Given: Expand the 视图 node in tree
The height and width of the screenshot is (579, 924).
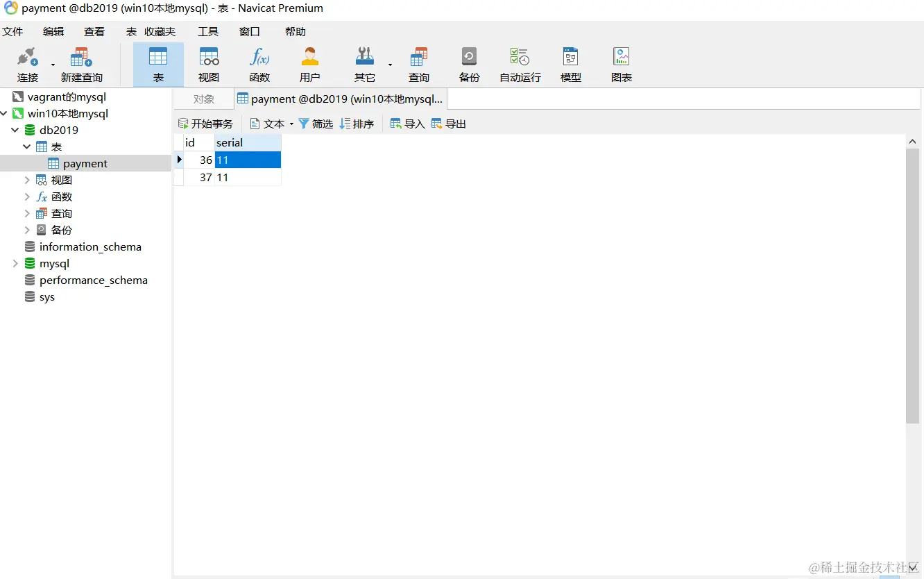Looking at the screenshot, I should coord(27,180).
